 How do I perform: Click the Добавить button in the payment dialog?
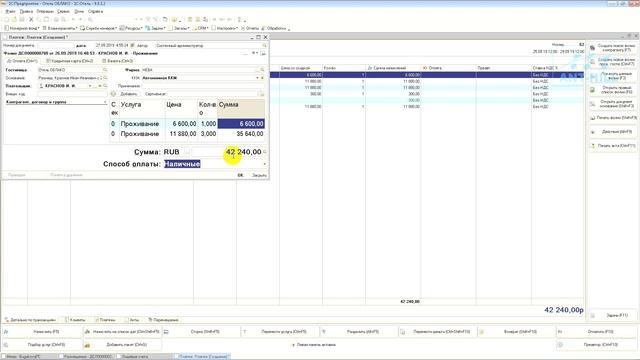pos(129,94)
